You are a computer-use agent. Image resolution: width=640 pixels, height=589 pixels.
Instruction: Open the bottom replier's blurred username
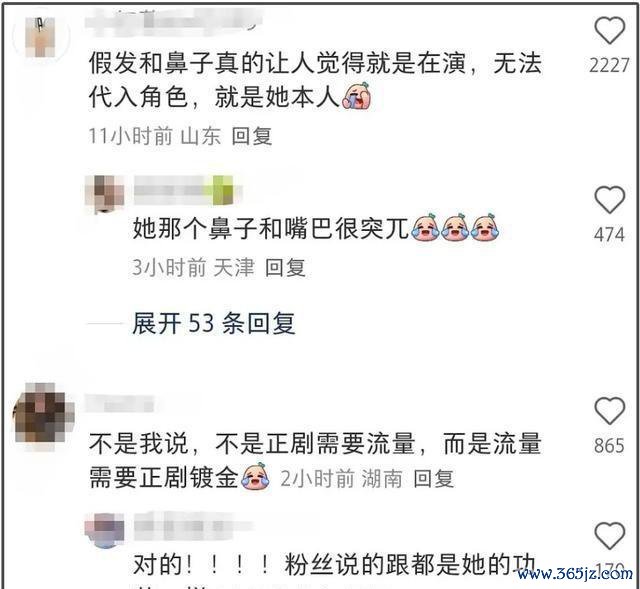[193, 526]
